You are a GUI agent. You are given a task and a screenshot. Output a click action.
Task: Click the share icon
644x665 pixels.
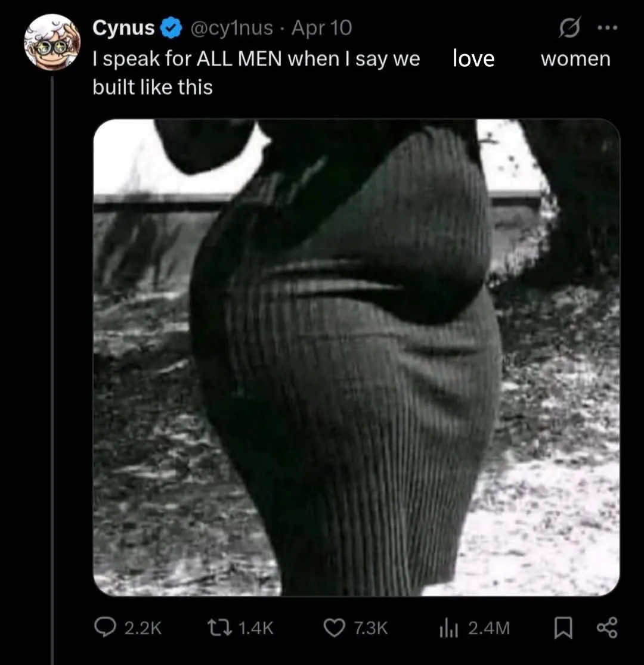(x=607, y=627)
